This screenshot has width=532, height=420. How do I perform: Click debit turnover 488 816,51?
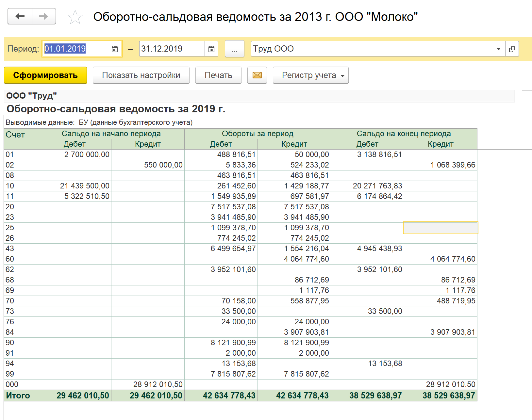point(236,154)
